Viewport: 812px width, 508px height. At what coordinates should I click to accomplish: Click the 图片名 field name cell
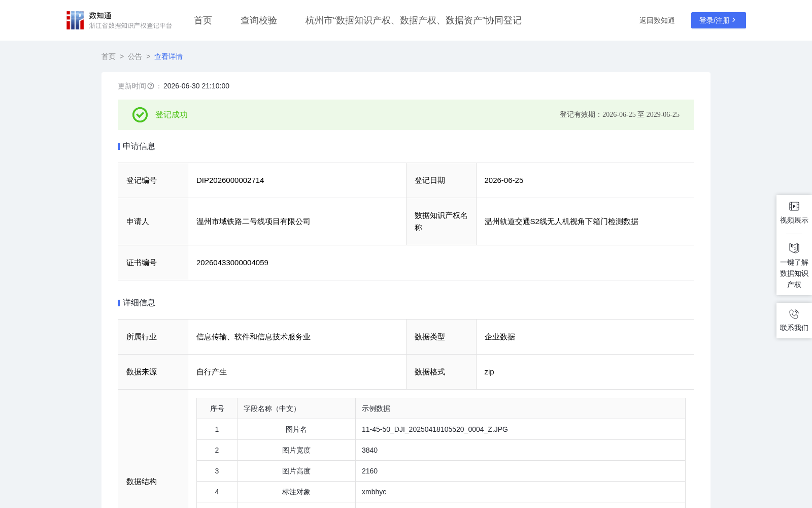296,429
